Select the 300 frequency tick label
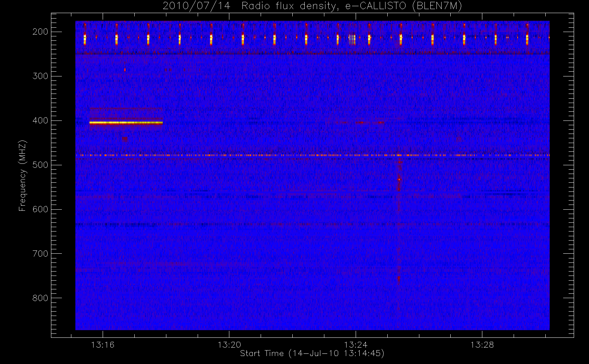 (x=40, y=76)
